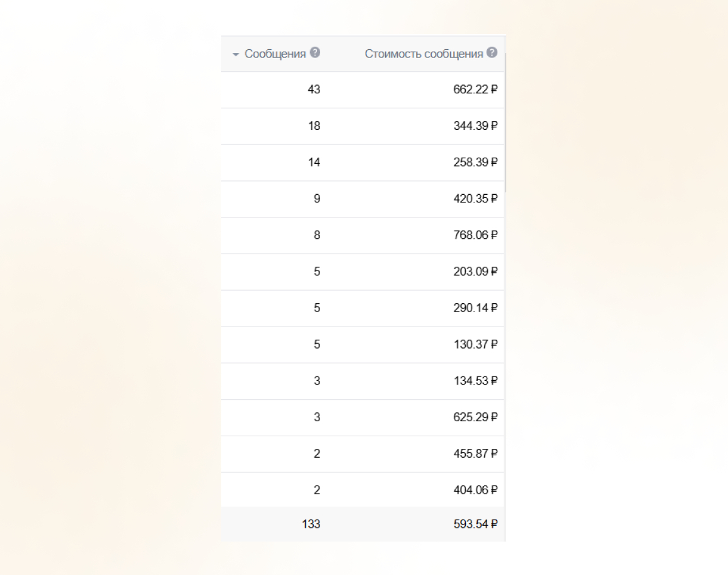Select the cell showing 18 messages
The width and height of the screenshot is (728, 575).
point(314,126)
